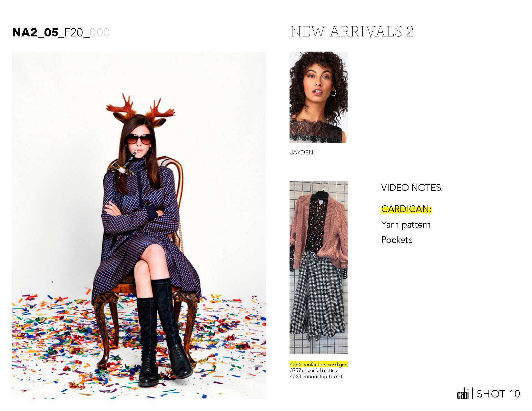Select the highlighted CARDIGAN: heading
The image size is (532, 411).
406,209
